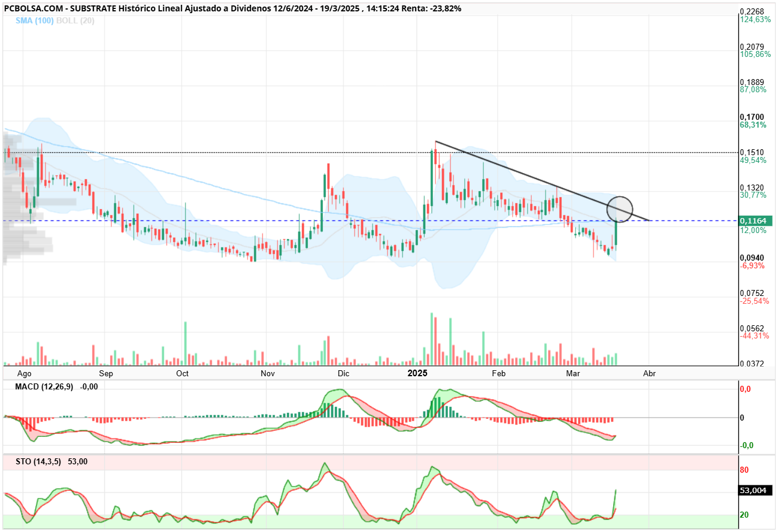Click the descending black trendline start point

[435, 141]
